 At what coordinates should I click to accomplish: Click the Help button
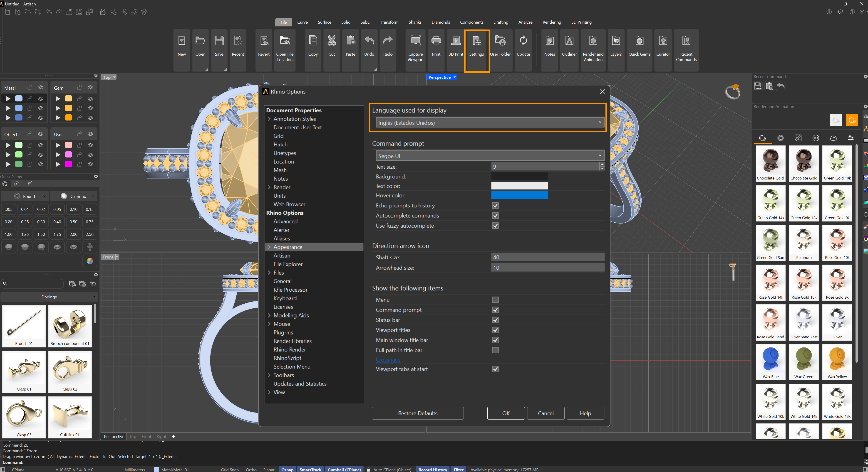585,413
